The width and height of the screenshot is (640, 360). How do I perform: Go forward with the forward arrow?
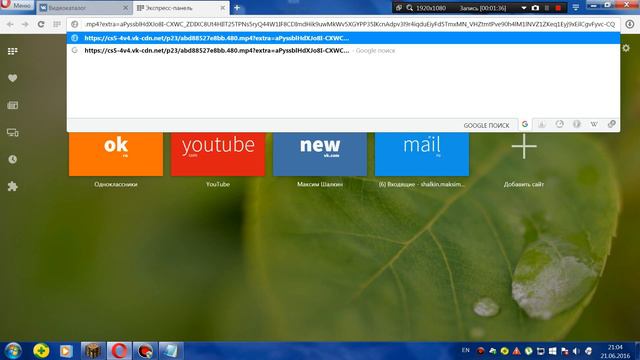tap(25, 24)
